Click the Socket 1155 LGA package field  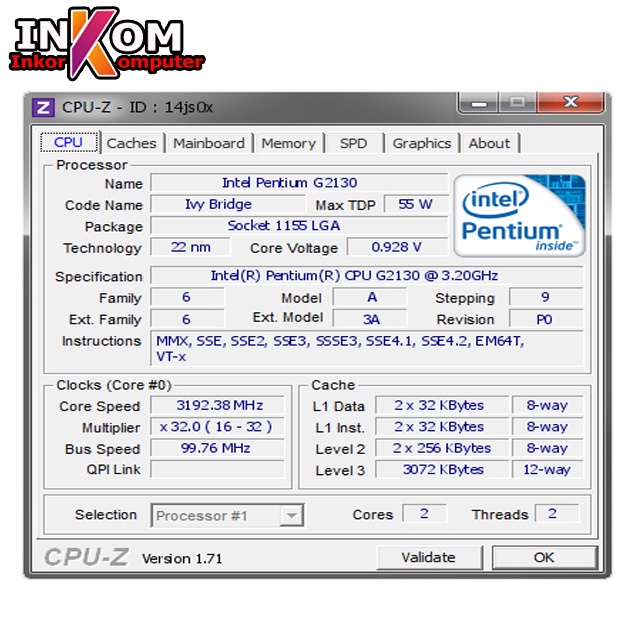click(x=299, y=225)
